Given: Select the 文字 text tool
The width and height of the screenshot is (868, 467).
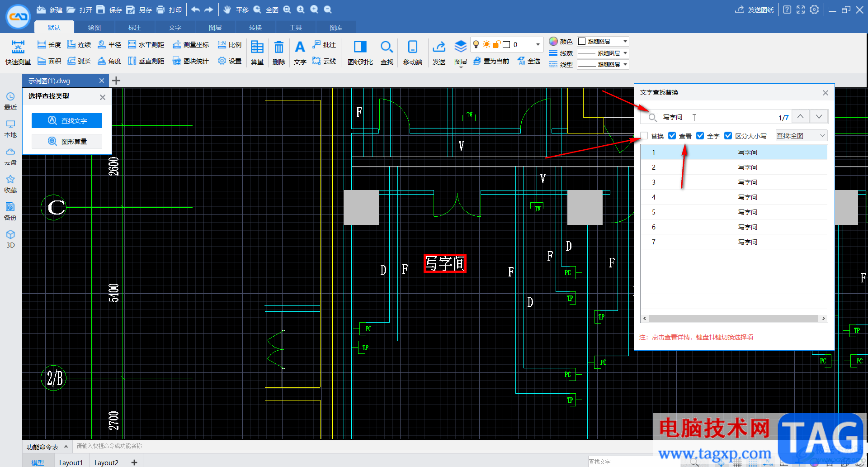Looking at the screenshot, I should coord(300,52).
